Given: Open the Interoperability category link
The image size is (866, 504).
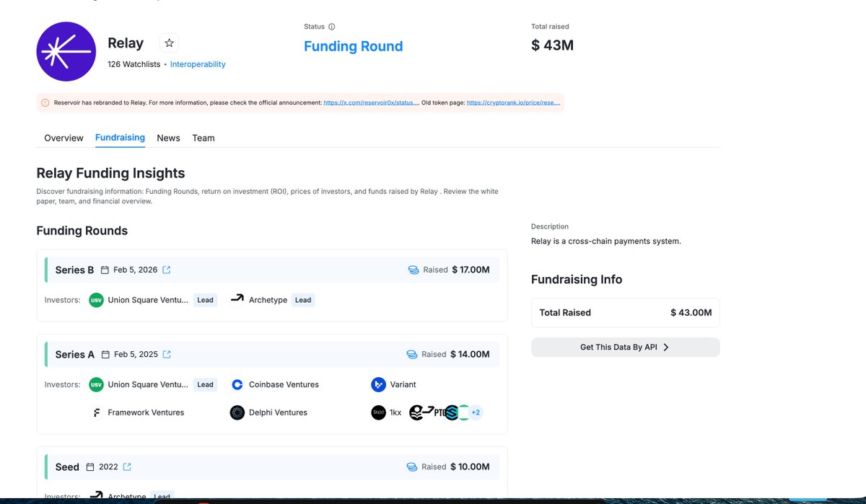Looking at the screenshot, I should tap(198, 64).
